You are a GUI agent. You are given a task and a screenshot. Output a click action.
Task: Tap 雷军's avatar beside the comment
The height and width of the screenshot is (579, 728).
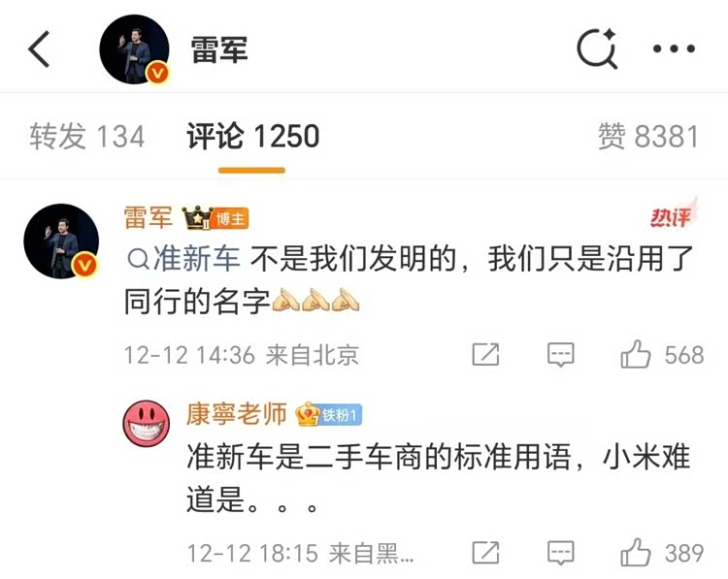(61, 241)
